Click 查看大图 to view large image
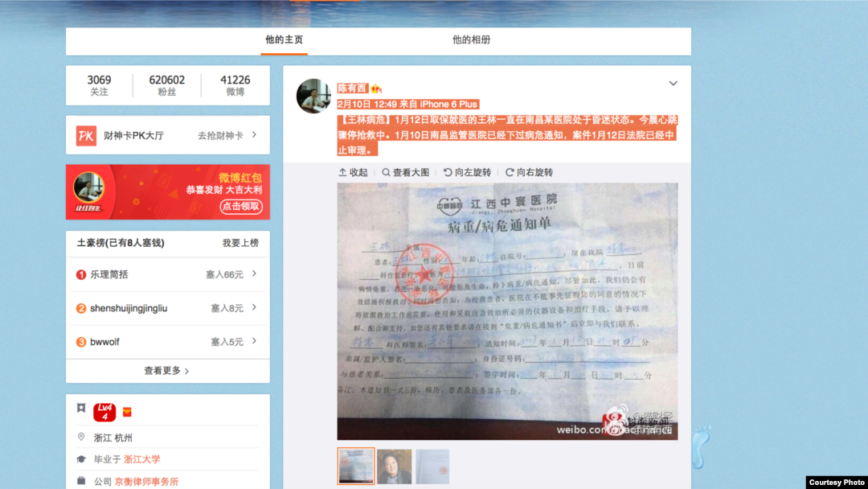The height and width of the screenshot is (489, 868). (406, 173)
